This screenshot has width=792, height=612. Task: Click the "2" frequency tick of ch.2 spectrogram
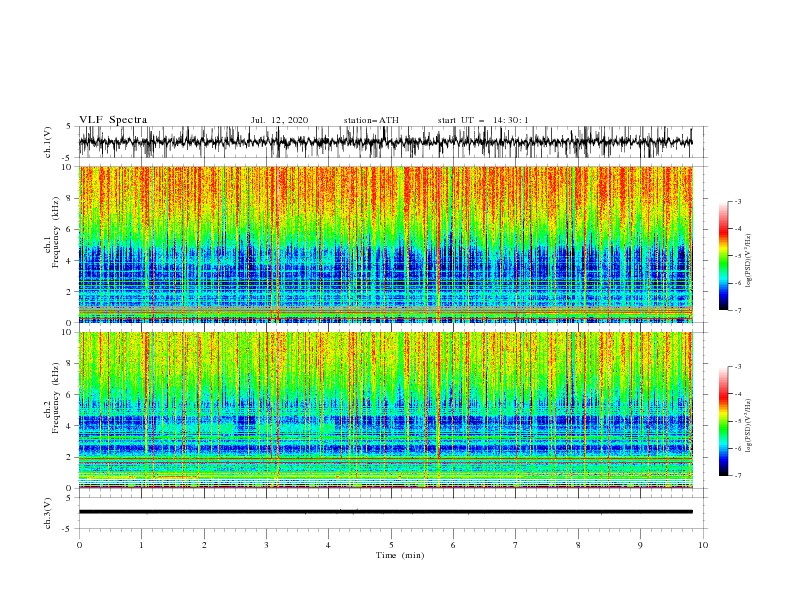pos(70,457)
